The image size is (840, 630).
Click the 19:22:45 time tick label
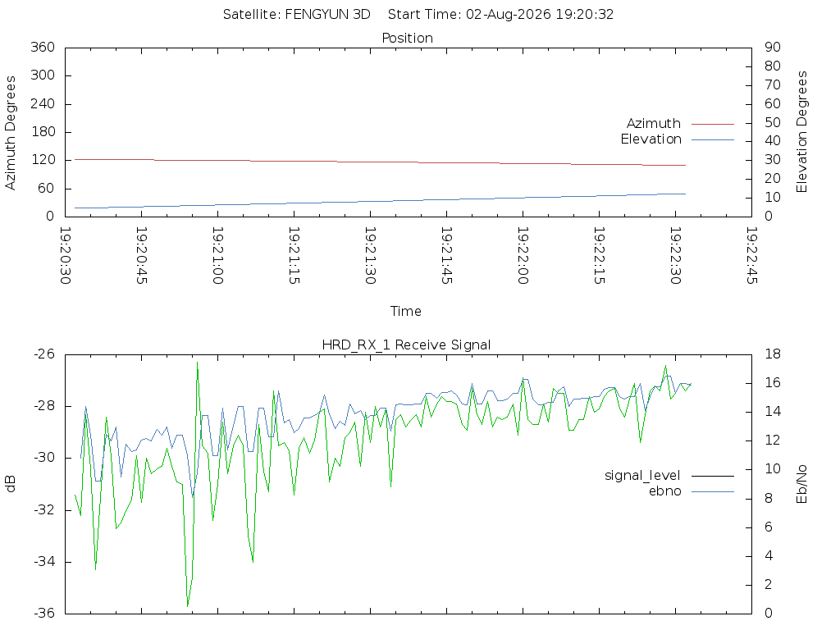(751, 256)
